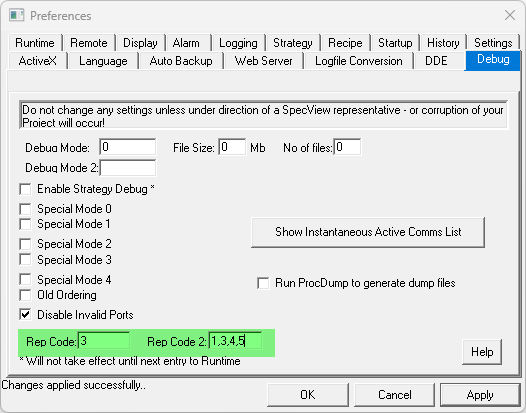This screenshot has width=526, height=413.
Task: Click the active Debug tab
Action: (x=493, y=60)
